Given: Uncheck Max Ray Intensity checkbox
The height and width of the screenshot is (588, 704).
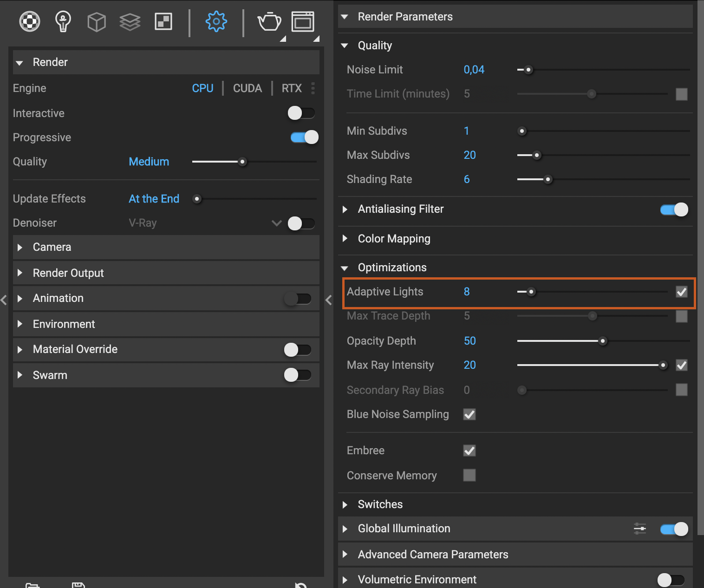Looking at the screenshot, I should pos(682,365).
